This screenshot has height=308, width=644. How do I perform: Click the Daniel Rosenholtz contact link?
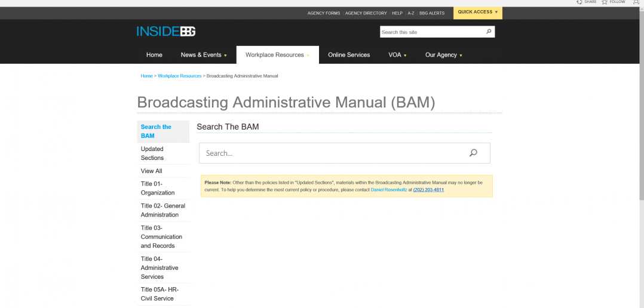[388, 190]
